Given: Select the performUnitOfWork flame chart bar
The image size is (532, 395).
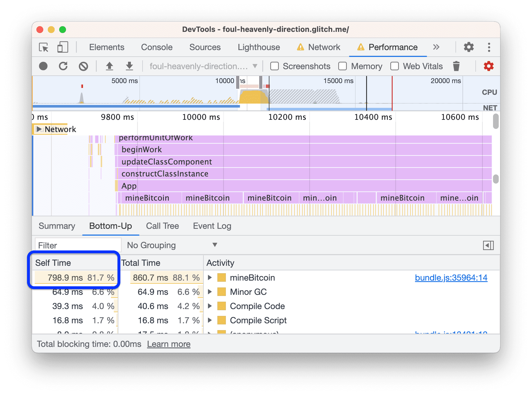Looking at the screenshot, I should 303,139.
